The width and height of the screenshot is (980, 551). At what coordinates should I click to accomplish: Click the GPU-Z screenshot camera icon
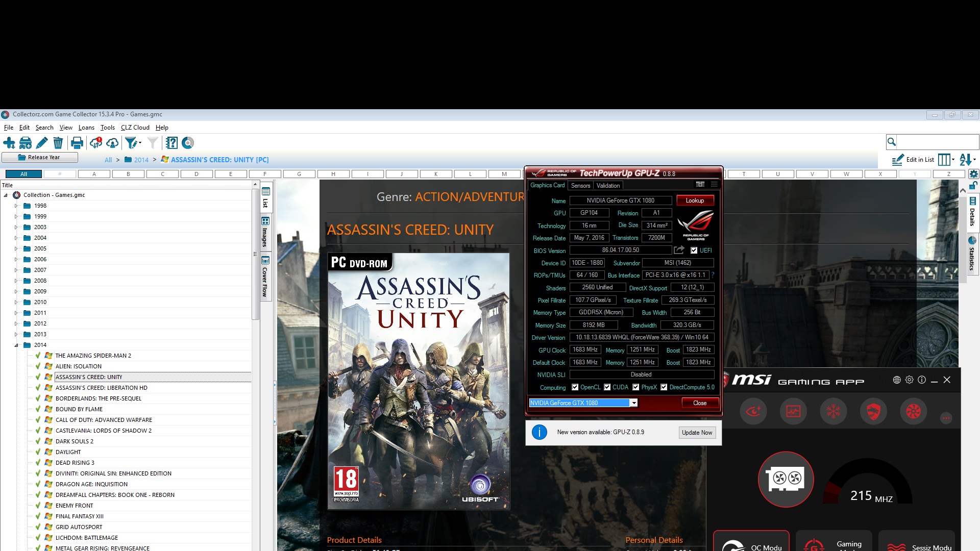(x=700, y=185)
